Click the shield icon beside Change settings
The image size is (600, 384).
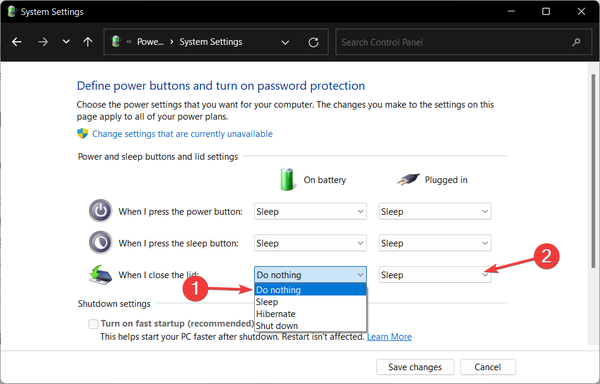[82, 133]
